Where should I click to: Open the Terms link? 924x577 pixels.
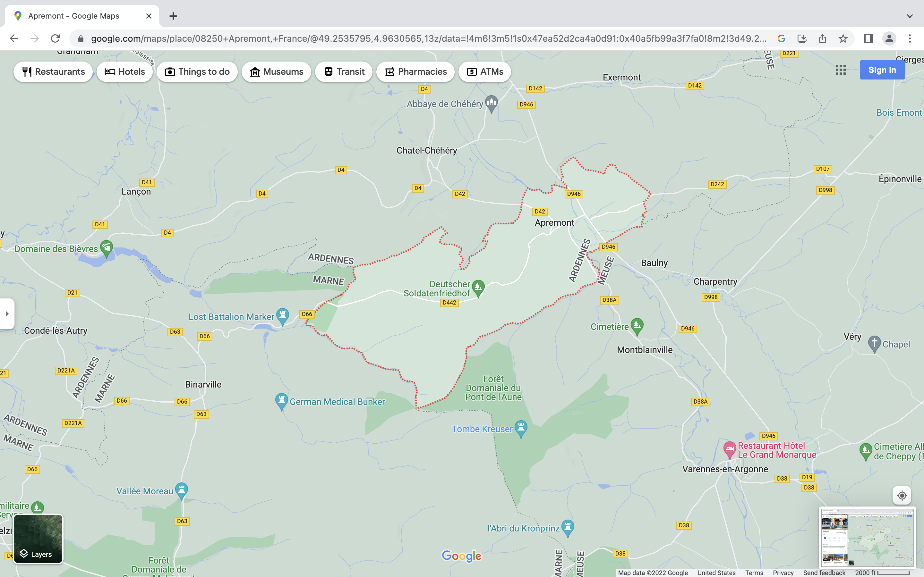754,573
